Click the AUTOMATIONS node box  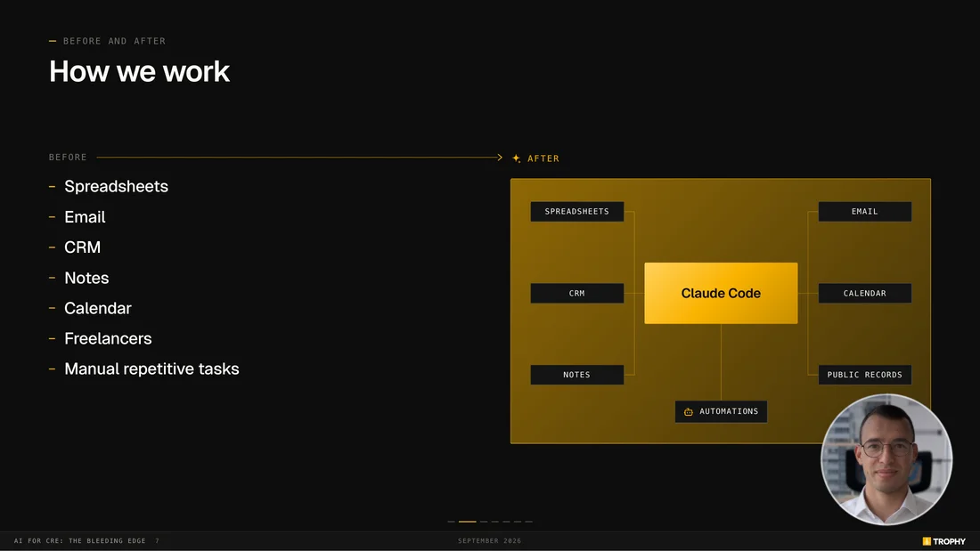(x=721, y=411)
